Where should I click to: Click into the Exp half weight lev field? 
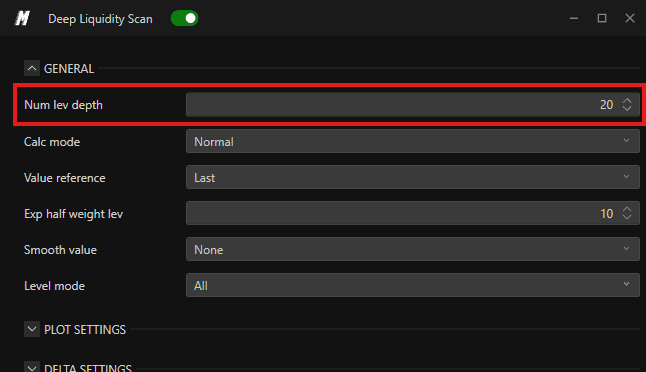[x=412, y=213]
